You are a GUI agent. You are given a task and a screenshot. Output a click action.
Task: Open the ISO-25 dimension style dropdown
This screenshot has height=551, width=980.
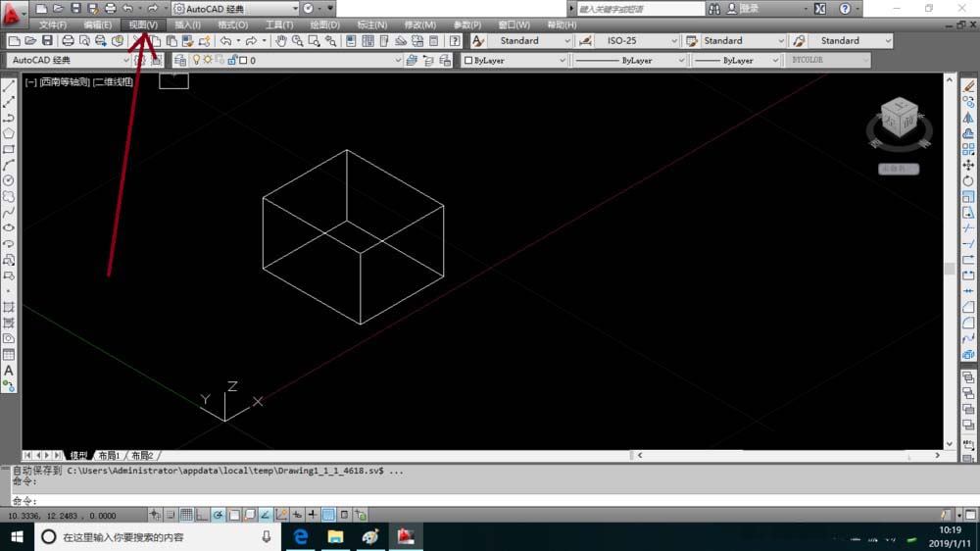click(x=638, y=40)
